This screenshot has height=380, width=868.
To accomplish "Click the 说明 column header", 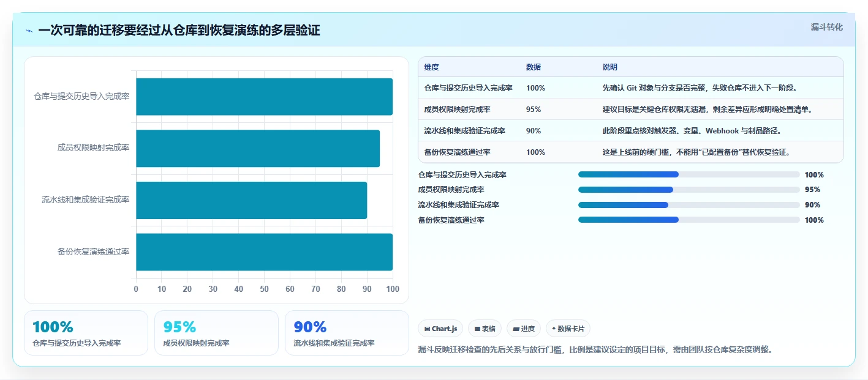I will click(x=610, y=67).
